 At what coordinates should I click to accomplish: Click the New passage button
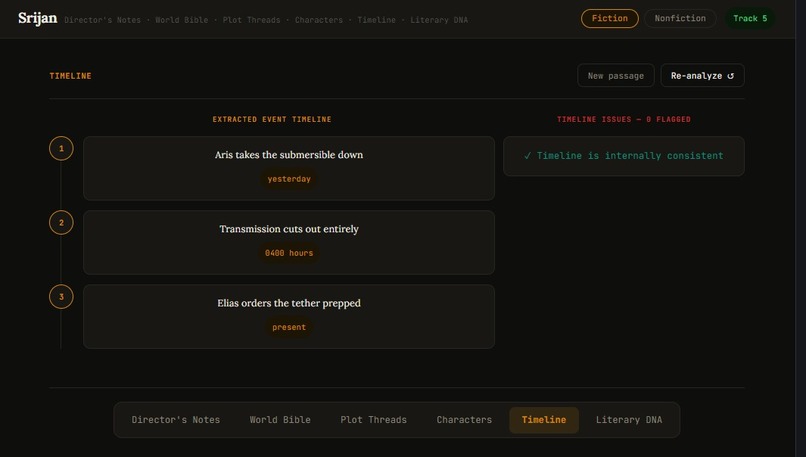(615, 76)
